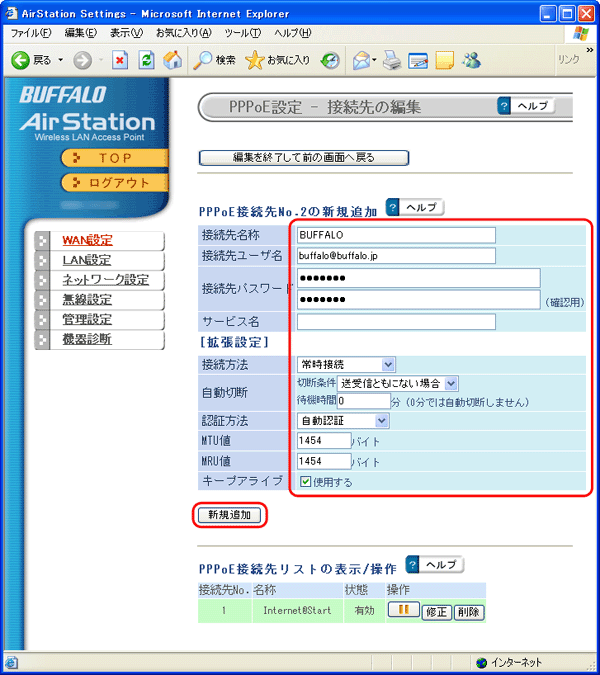Viewport: 600px width, 675px height.
Task: Open 管理設定 in sidebar
Action: (87, 319)
